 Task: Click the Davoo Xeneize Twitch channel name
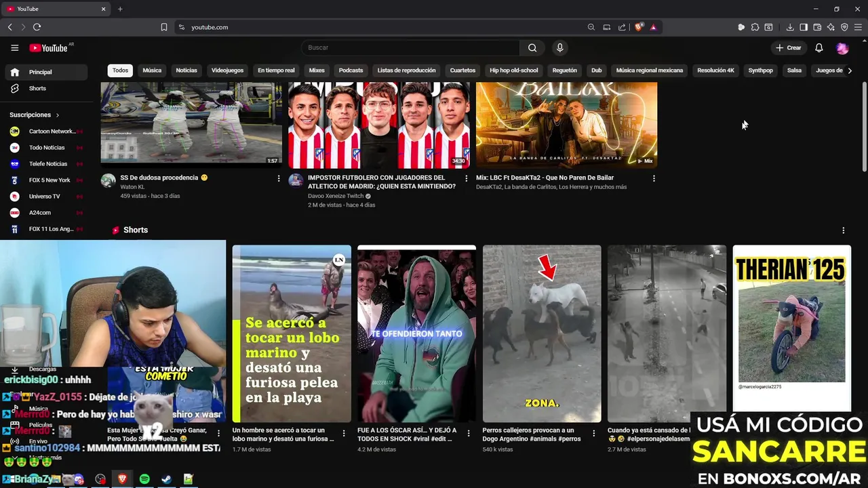tap(336, 196)
